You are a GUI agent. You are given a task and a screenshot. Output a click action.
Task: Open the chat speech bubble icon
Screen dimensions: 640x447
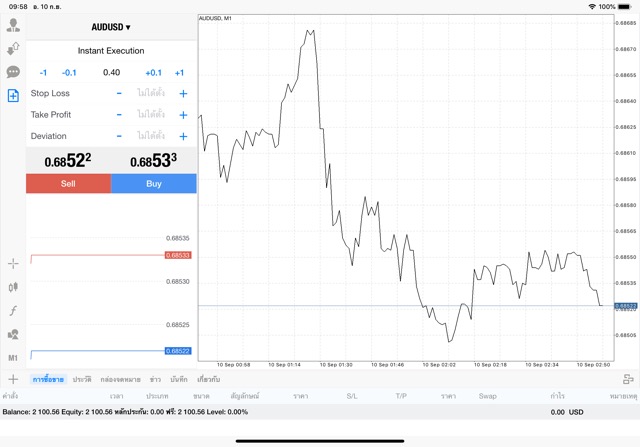point(13,72)
